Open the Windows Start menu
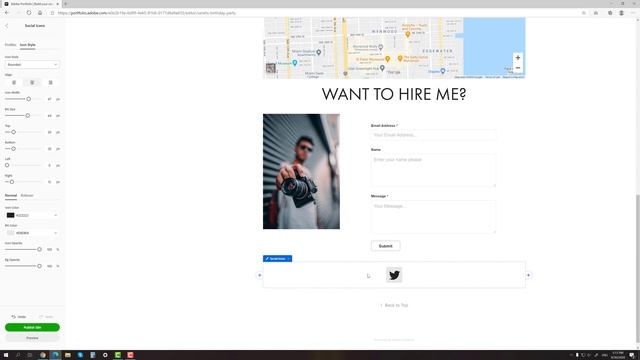Viewport: 640px width, 360px height. click(6, 355)
